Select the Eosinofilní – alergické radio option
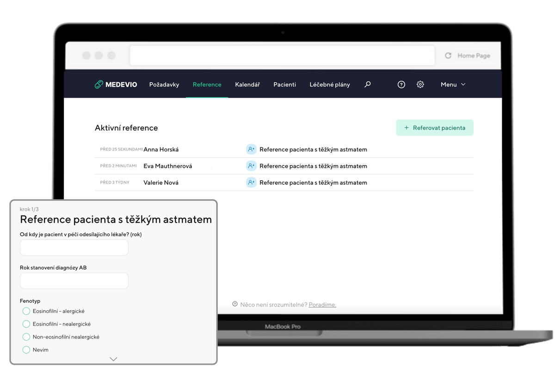 [x=26, y=311]
